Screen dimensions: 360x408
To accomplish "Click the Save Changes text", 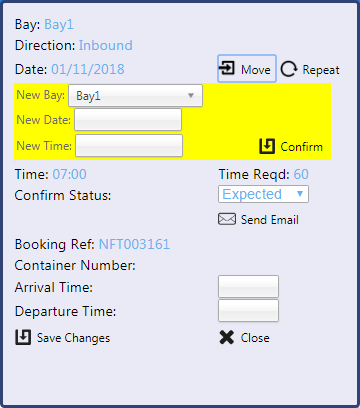I will pos(73,338).
